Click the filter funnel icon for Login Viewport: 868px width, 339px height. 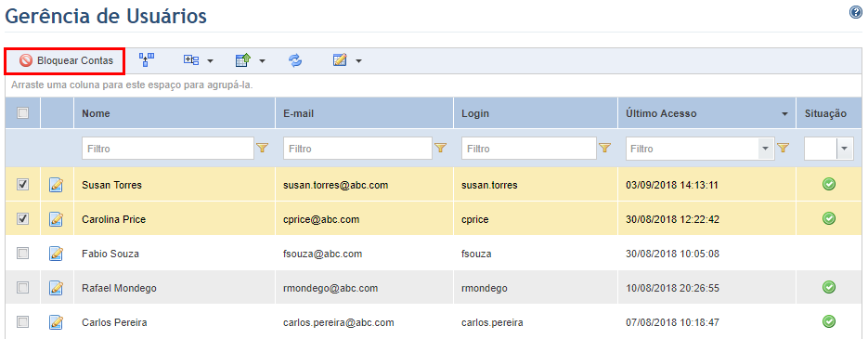605,148
